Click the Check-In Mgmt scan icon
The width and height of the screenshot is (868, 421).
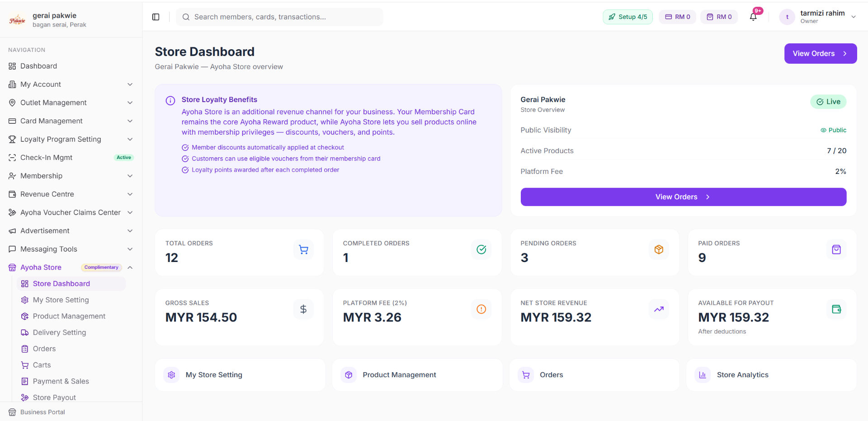[x=12, y=158]
